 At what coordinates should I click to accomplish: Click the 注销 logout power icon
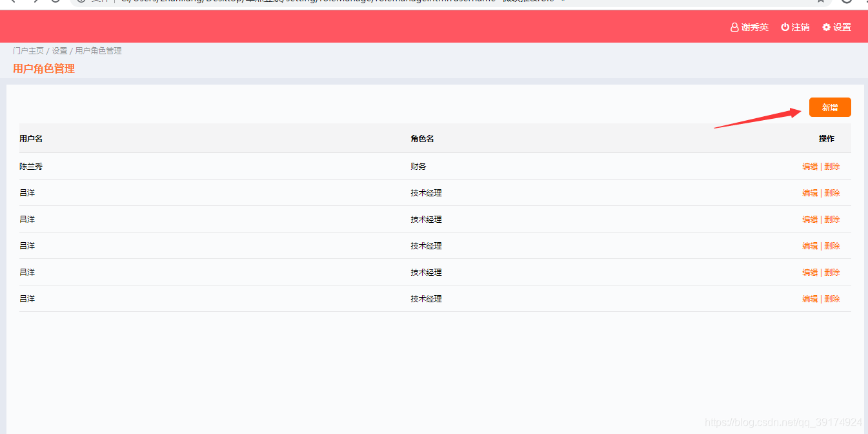point(785,27)
